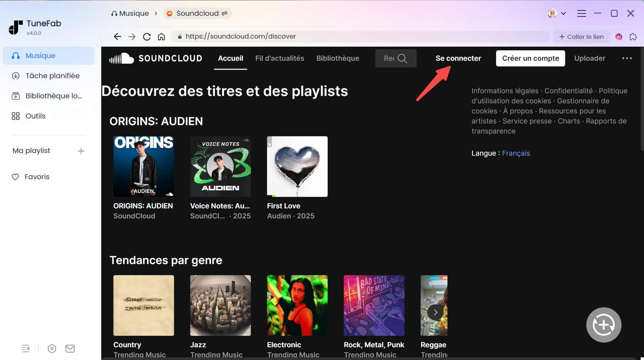Open the hamburger menu top right
644x360 pixels.
[x=581, y=13]
